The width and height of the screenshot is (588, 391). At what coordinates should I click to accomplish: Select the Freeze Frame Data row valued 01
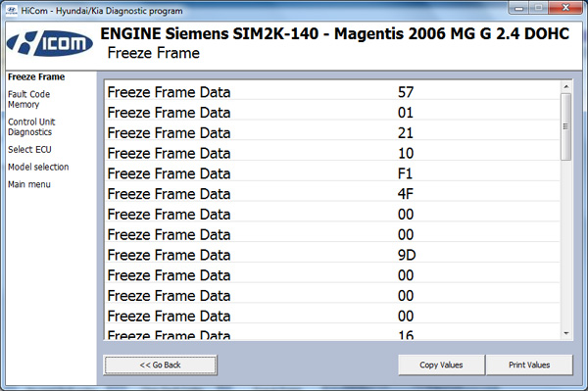click(x=332, y=113)
